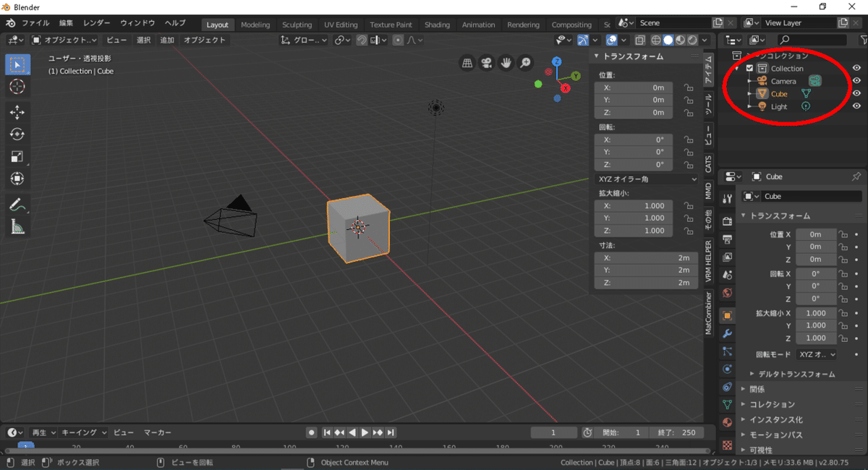Select the Select Box tool
Screen dimensions: 868x470
(x=17, y=64)
